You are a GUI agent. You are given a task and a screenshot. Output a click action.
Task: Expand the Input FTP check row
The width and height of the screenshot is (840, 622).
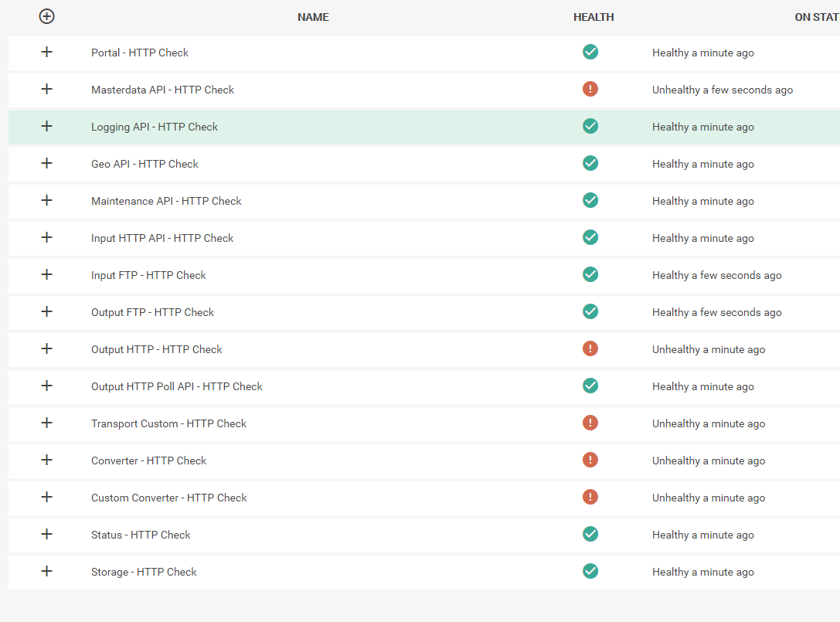click(x=46, y=274)
